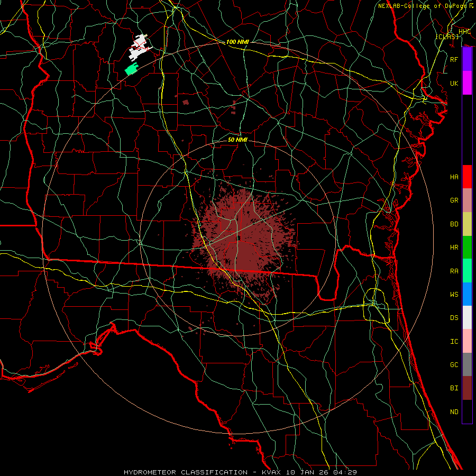Click the BI brown legend swatch
The height and width of the screenshot is (476, 476).
point(467,388)
